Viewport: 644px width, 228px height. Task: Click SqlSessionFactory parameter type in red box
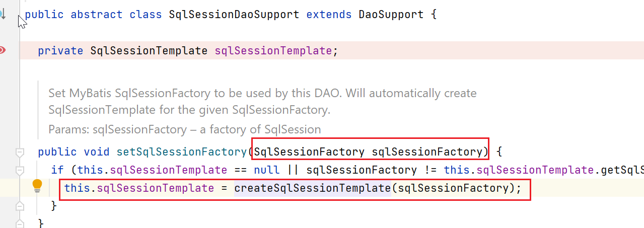(x=310, y=151)
